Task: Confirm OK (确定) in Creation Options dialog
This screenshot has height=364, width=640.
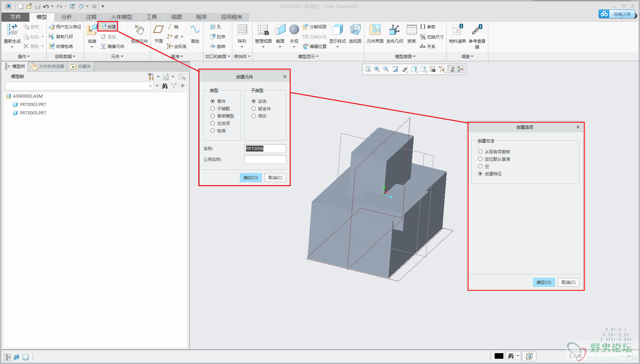Action: tap(544, 282)
